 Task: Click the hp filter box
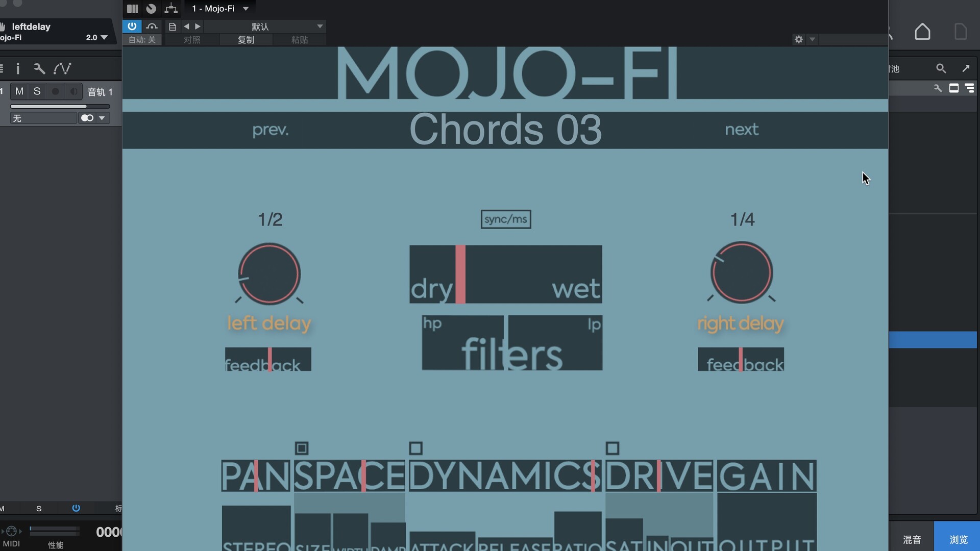[x=462, y=343]
